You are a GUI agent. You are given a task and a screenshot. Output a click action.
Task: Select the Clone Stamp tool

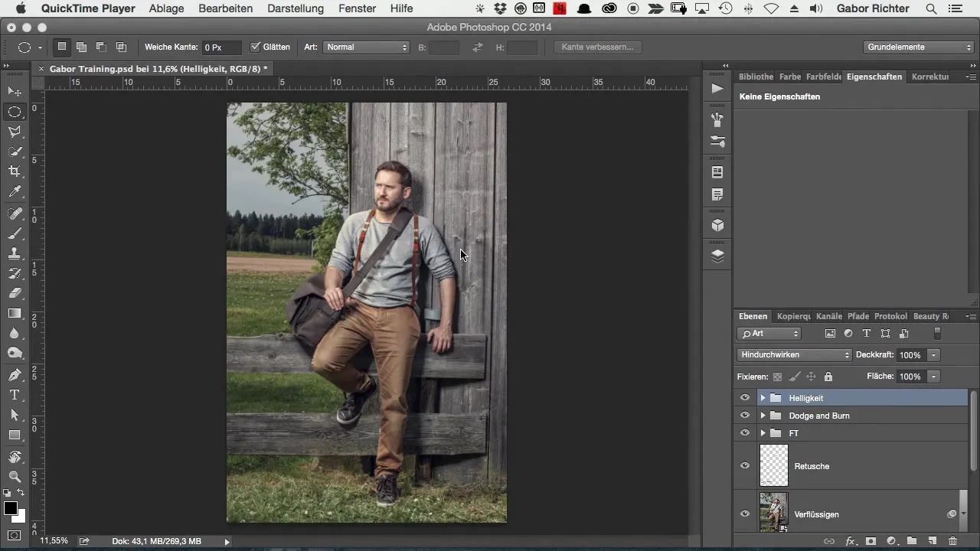click(15, 253)
